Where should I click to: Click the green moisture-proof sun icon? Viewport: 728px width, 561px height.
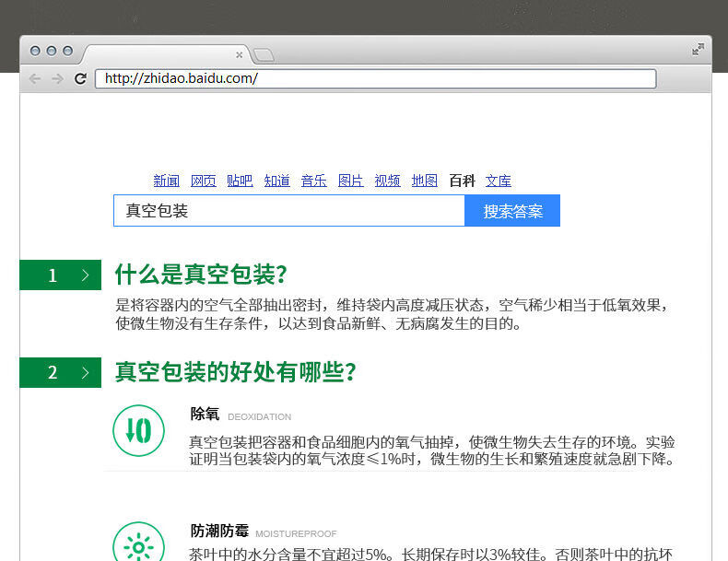click(x=138, y=543)
